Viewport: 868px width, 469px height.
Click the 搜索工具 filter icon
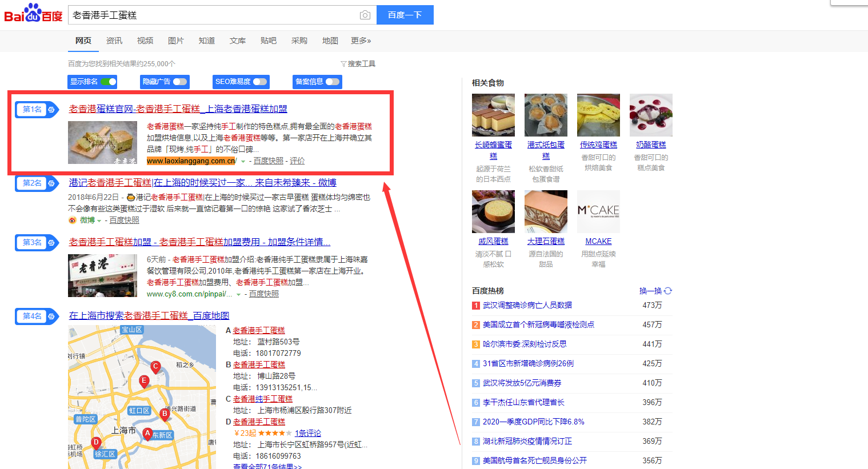coord(343,64)
